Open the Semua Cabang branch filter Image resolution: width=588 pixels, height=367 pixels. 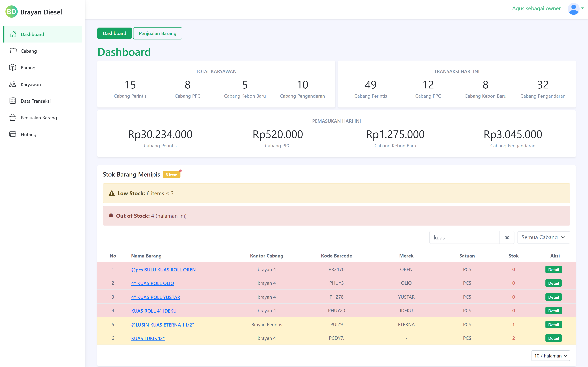point(544,237)
